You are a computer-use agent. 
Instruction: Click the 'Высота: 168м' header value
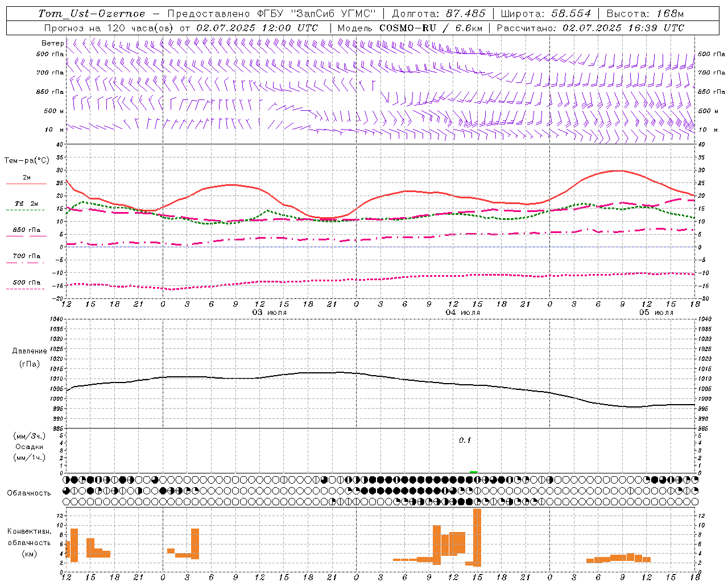coord(645,14)
